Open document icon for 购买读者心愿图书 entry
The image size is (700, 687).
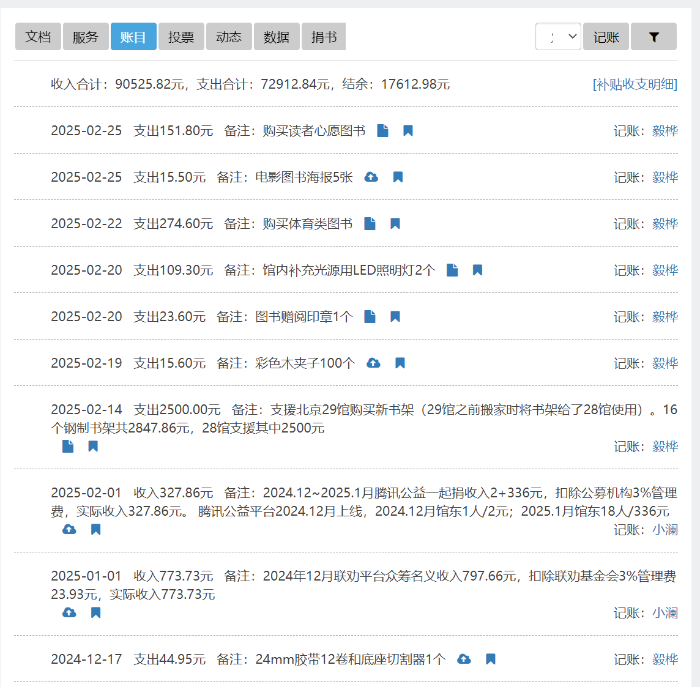click(x=383, y=131)
